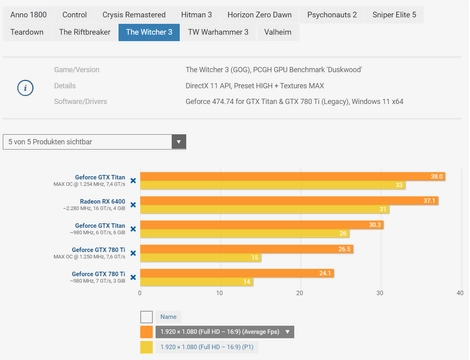This screenshot has height=360, width=470.
Task: Click the 24.1 orange bar
Action: tap(237, 273)
